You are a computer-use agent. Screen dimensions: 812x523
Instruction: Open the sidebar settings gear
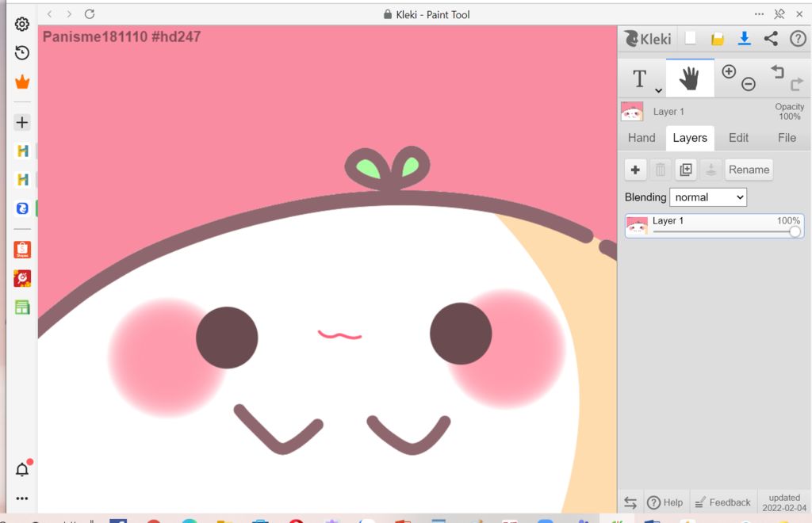(x=21, y=24)
